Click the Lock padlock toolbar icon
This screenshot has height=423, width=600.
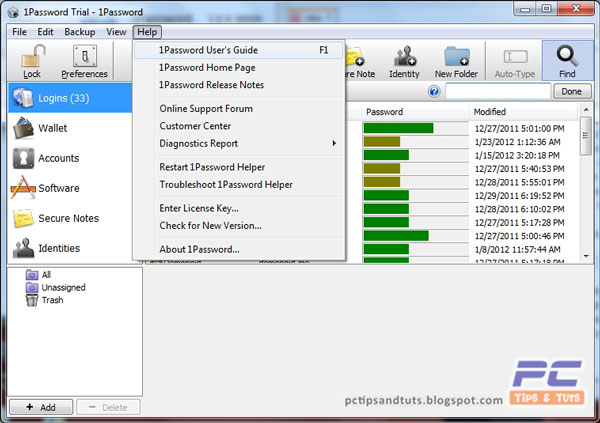pyautogui.click(x=33, y=56)
